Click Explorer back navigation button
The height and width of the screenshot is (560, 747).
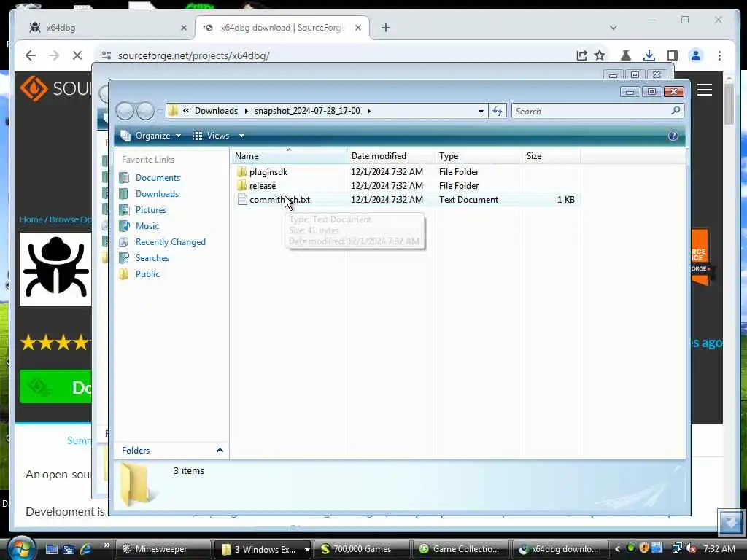(125, 111)
